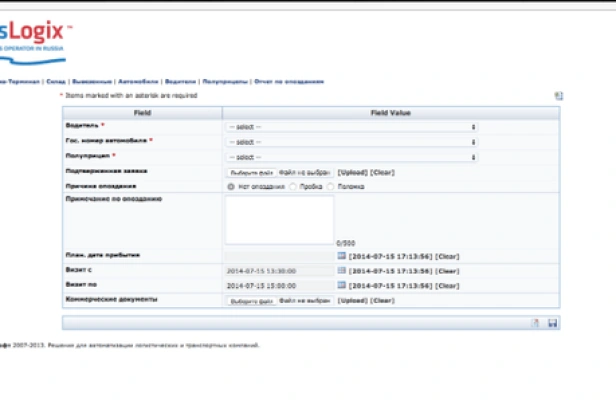Image resolution: width=616 pixels, height=405 pixels.
Task: Open the Водитель select dropdown
Action: (x=351, y=127)
